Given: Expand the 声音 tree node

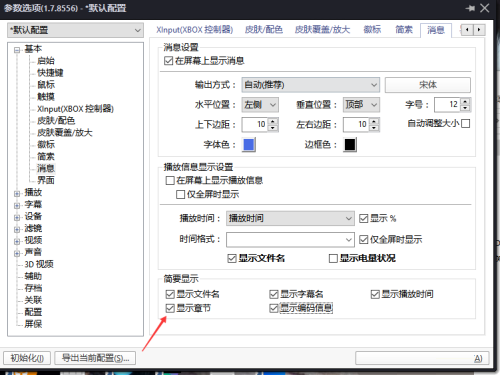Looking at the screenshot, I should pyautogui.click(x=17, y=253).
